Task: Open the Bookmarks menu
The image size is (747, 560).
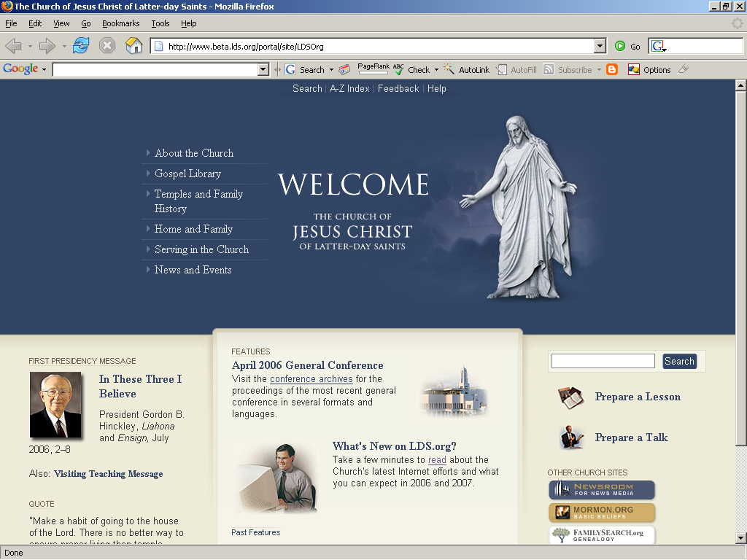Action: coord(120,23)
